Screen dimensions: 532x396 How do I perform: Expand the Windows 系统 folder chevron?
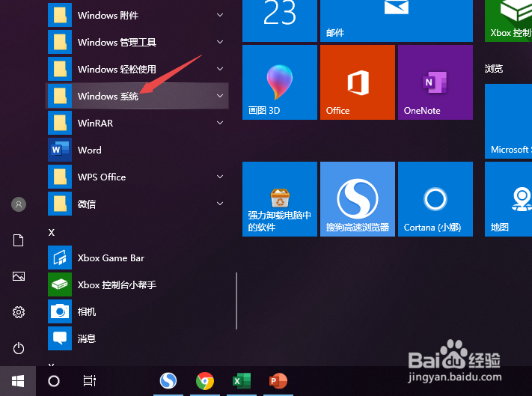tap(220, 96)
